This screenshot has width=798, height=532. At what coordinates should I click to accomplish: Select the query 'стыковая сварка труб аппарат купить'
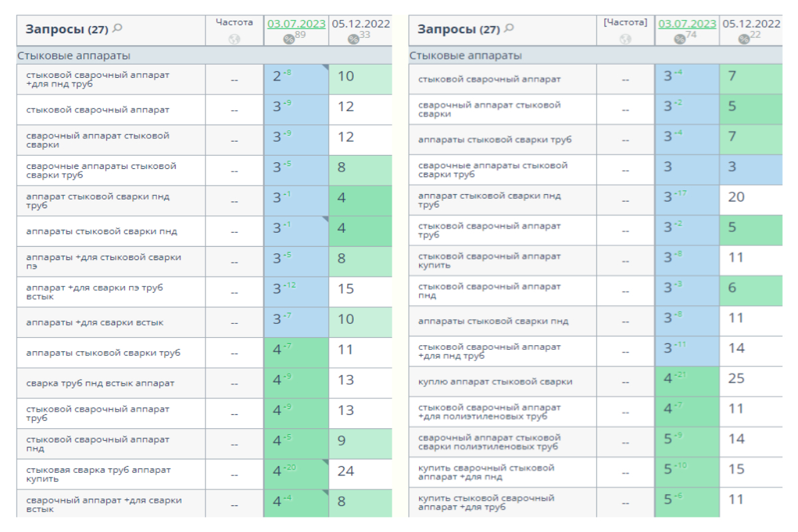tap(98, 474)
